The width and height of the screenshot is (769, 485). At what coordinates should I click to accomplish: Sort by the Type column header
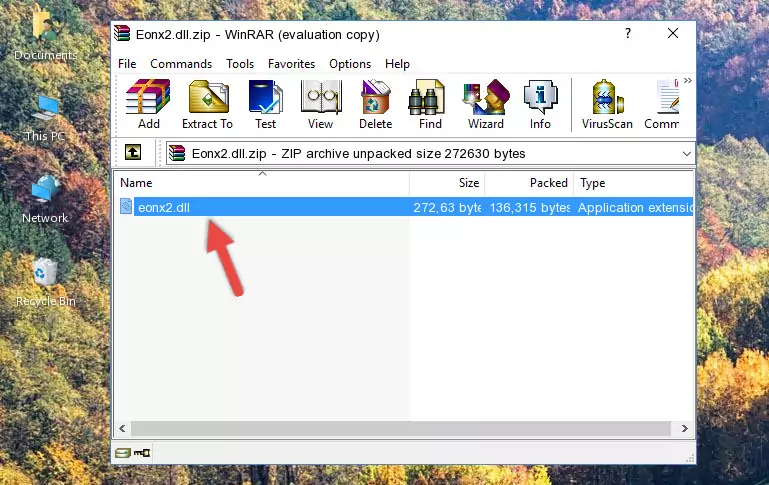pos(634,183)
